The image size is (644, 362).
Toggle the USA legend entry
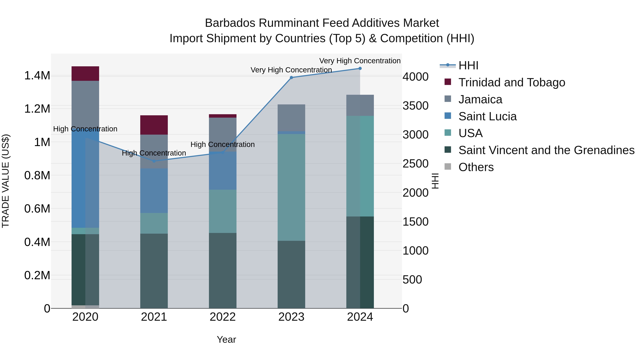tap(464, 133)
